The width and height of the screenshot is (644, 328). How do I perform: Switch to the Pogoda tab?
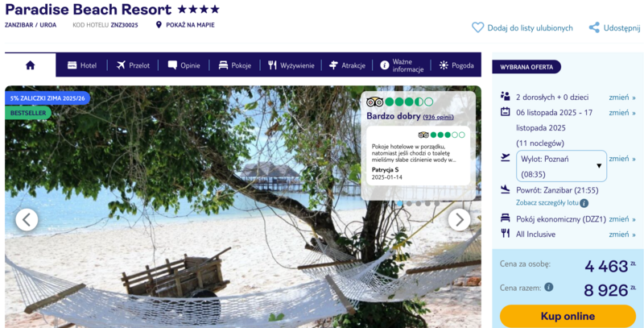[x=456, y=65]
